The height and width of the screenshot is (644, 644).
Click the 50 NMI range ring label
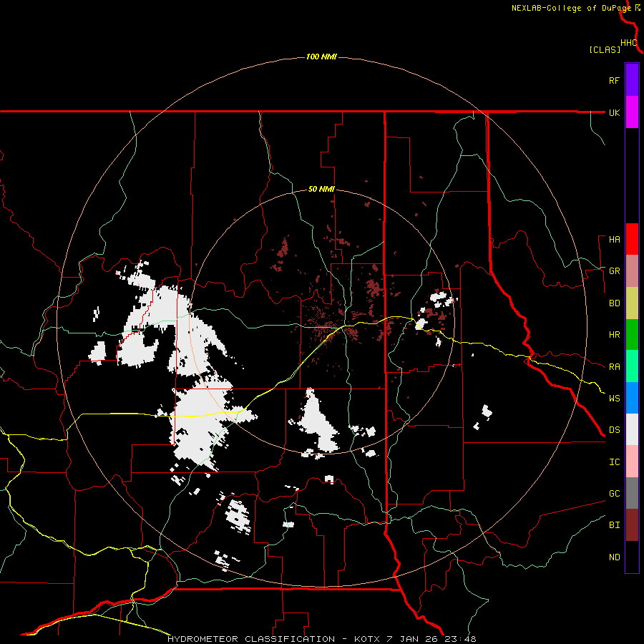(321, 190)
